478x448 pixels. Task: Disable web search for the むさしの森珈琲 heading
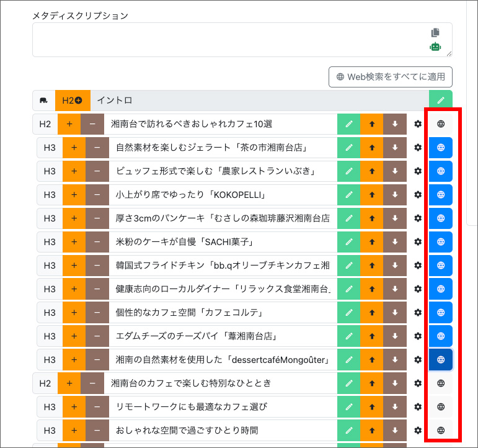441,218
